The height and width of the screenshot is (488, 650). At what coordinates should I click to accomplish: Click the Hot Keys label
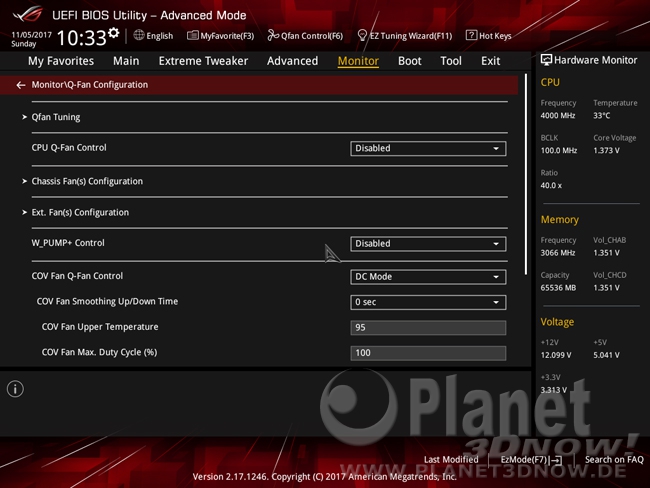tap(495, 36)
